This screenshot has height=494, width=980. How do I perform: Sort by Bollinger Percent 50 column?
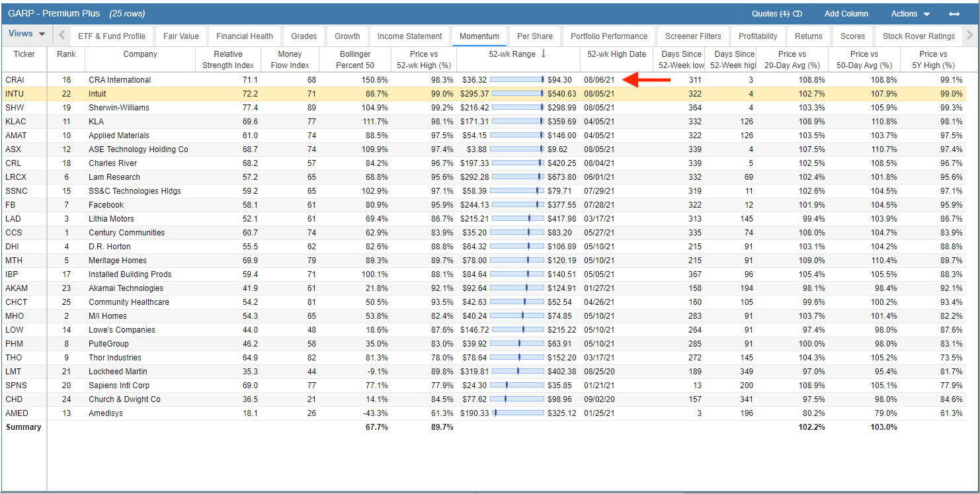tap(355, 60)
